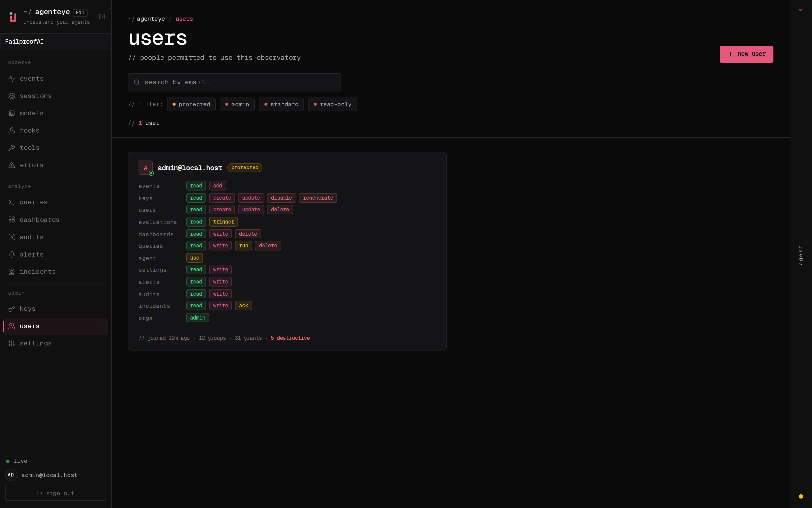Viewport: 812px width, 508px height.
Task: Open hooks via its webhook icon
Action: [x=12, y=130]
